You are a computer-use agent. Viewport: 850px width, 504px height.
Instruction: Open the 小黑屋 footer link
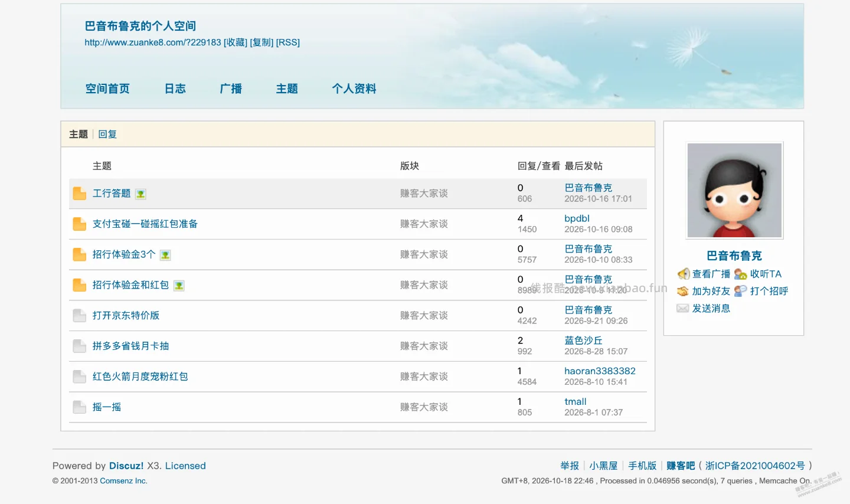[x=603, y=466]
